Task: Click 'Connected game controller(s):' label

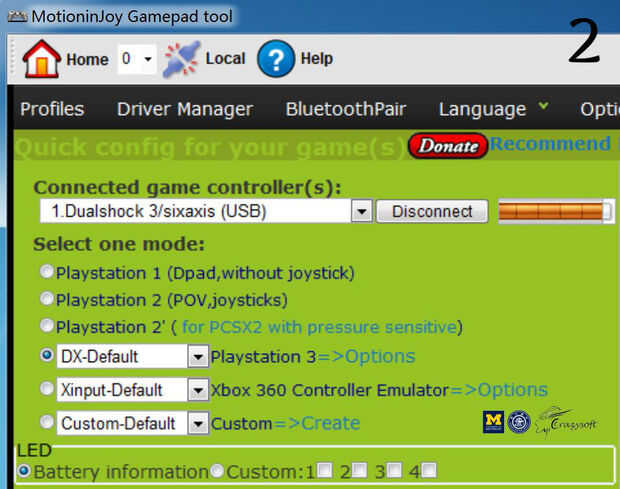Action: (x=187, y=187)
